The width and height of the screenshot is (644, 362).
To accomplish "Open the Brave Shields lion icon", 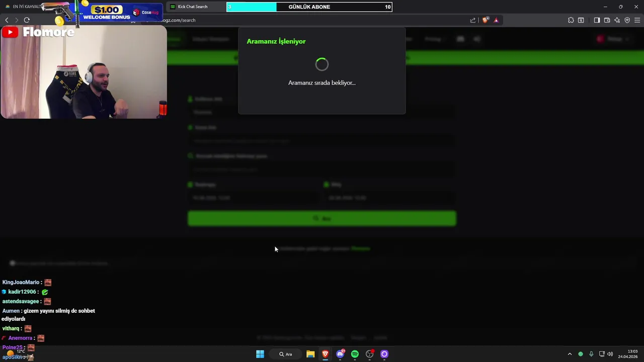I will pos(485,20).
